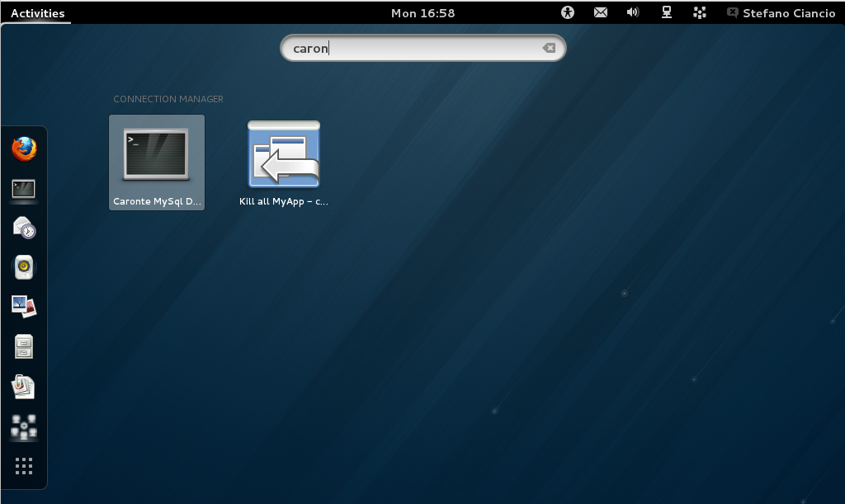Click the Caronte MySql D... label

pos(157,201)
